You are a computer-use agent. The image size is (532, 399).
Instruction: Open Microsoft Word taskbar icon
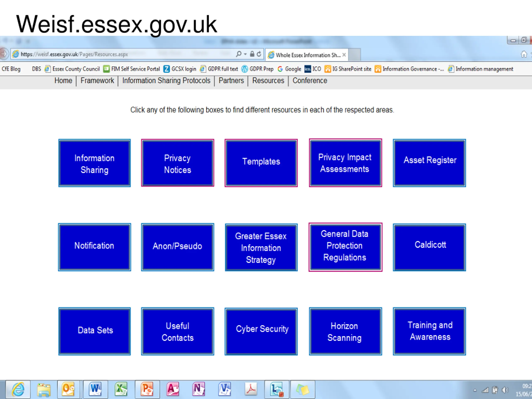click(95, 389)
